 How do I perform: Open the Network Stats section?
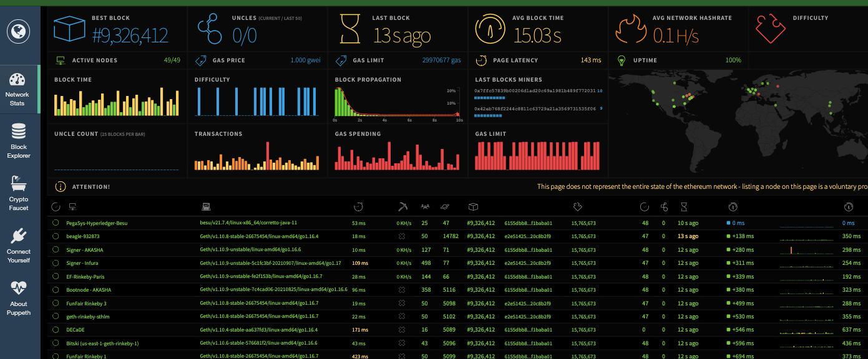tap(17, 89)
